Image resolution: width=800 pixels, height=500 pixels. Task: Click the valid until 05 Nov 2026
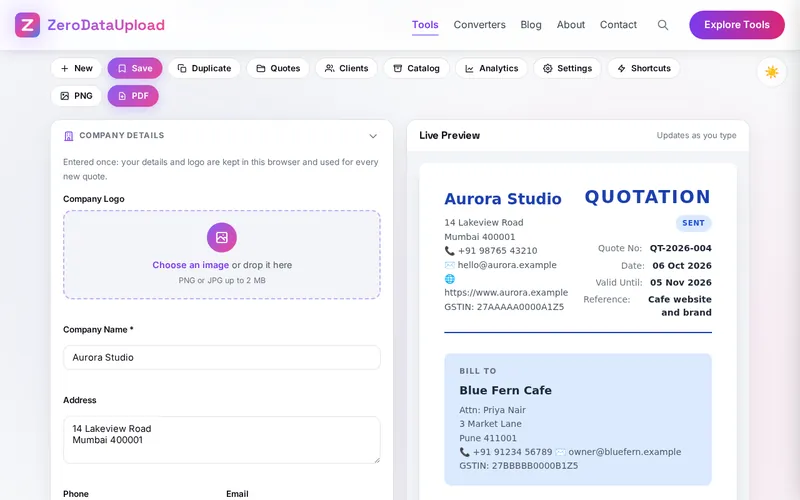(x=681, y=283)
